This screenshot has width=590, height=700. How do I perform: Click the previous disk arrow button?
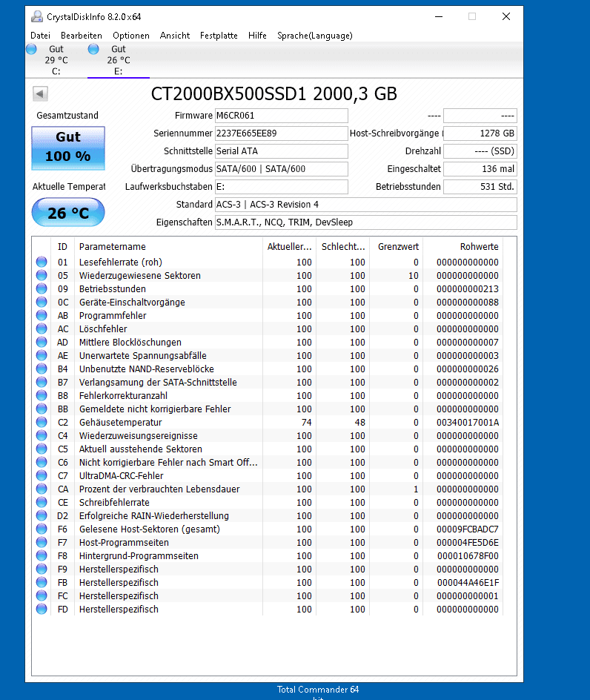coord(40,93)
